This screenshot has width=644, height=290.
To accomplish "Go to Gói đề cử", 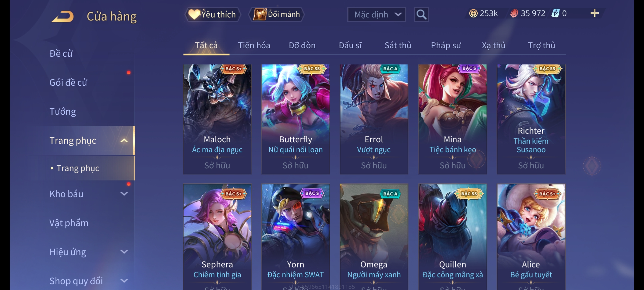I will 68,82.
